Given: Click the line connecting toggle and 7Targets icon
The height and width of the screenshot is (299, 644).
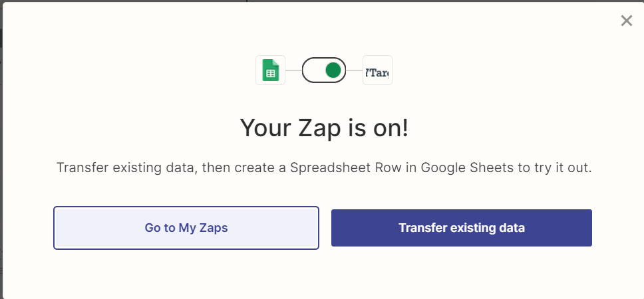Looking at the screenshot, I should click(x=354, y=70).
